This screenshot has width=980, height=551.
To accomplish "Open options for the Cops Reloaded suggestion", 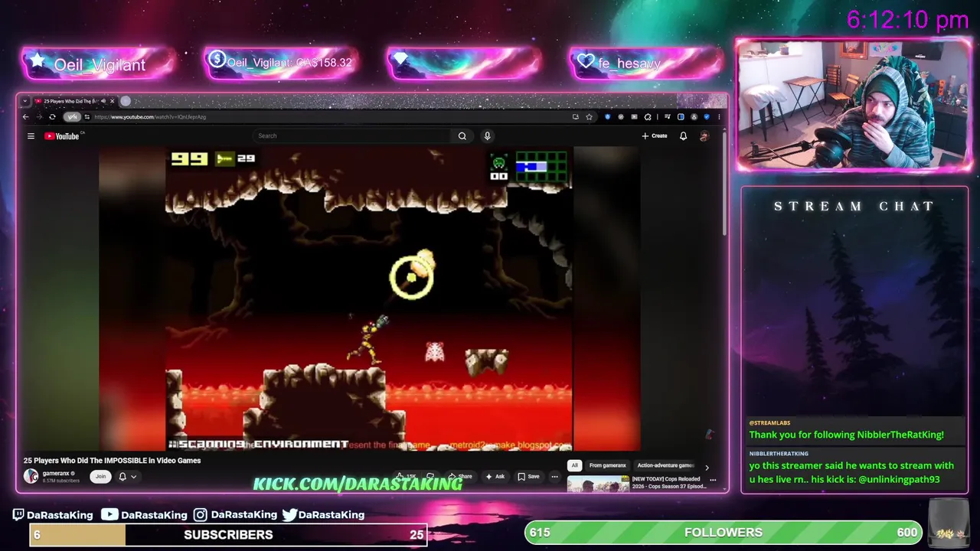I will click(713, 480).
